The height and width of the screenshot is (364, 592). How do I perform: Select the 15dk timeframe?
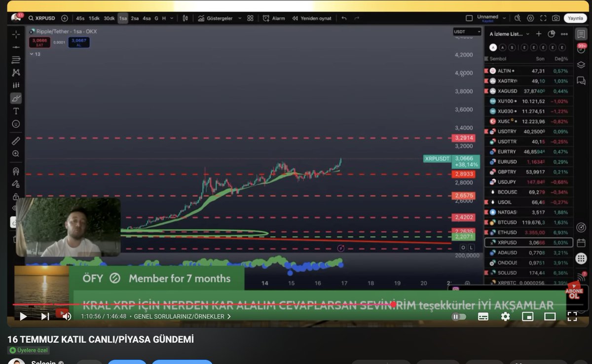click(94, 18)
